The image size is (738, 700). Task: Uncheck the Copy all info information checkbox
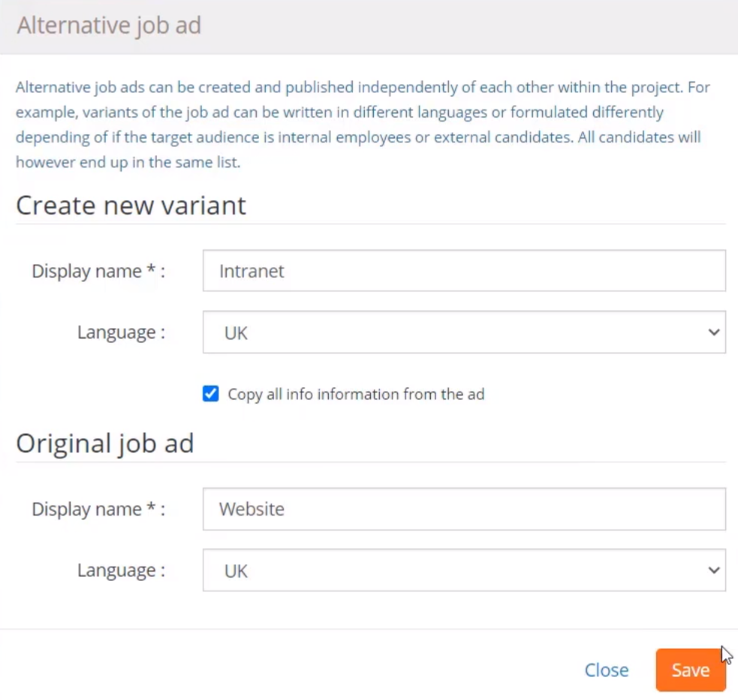(211, 393)
